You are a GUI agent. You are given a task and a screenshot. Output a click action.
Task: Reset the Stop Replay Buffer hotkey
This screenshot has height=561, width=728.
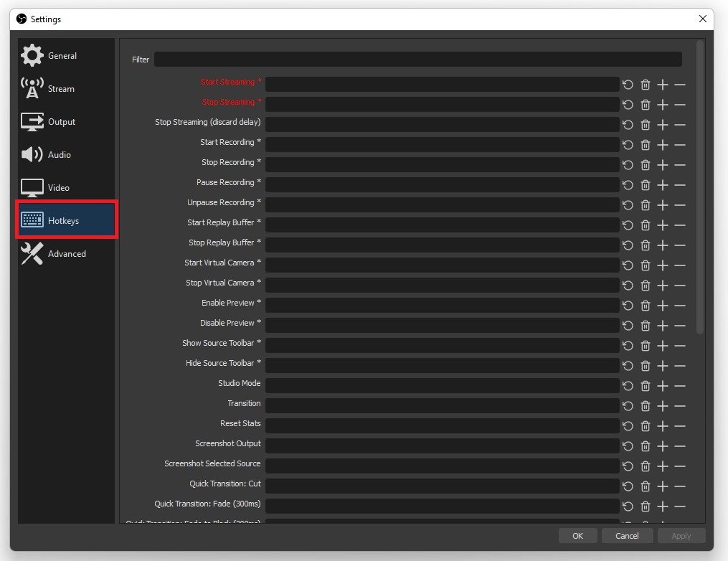(628, 245)
